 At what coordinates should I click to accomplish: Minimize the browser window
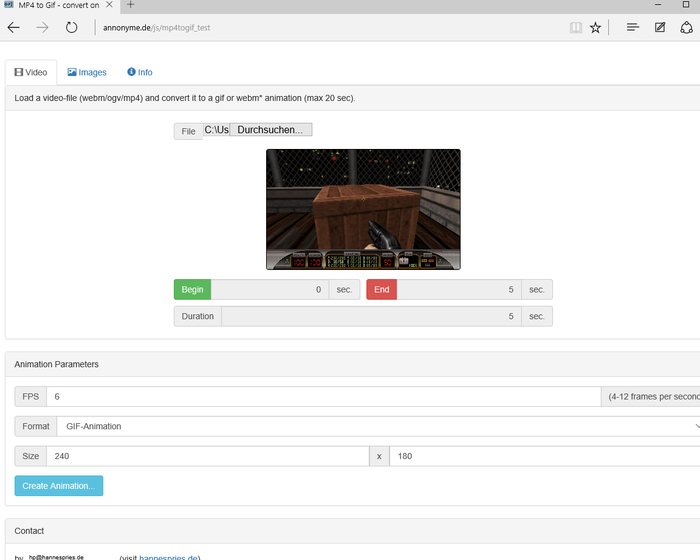tap(658, 5)
